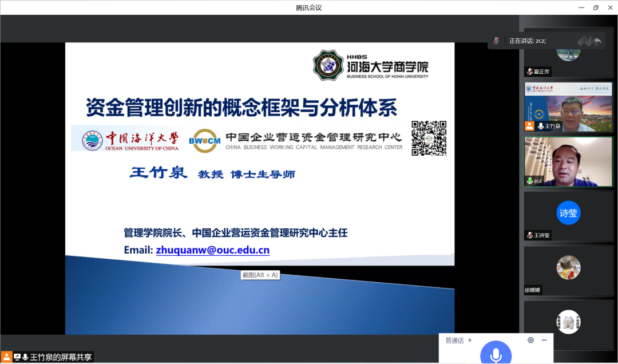Click slide title 资金管理创新的概念框架与分析体系
Viewport: 618px width, 364px height.
pos(241,107)
